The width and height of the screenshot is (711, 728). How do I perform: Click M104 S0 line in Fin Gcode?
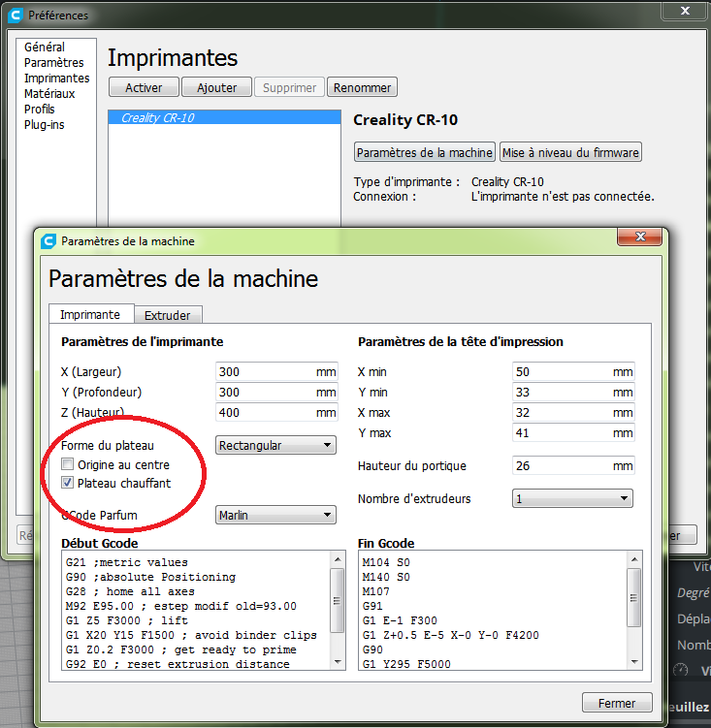coord(386,562)
